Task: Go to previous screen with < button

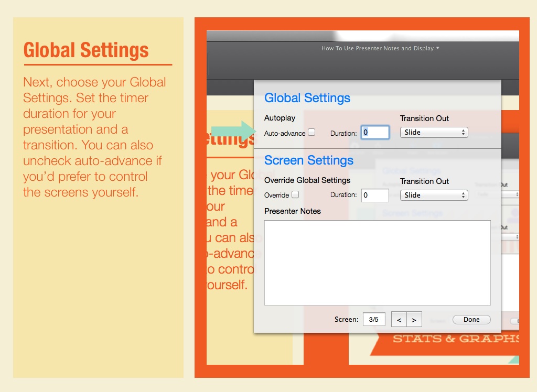Action: click(399, 320)
